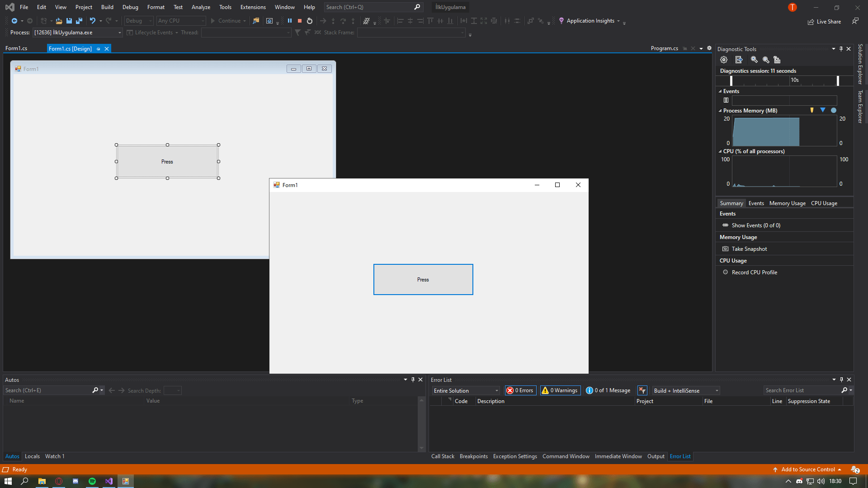
Task: Click the right timeline selection handle
Action: 838,80
